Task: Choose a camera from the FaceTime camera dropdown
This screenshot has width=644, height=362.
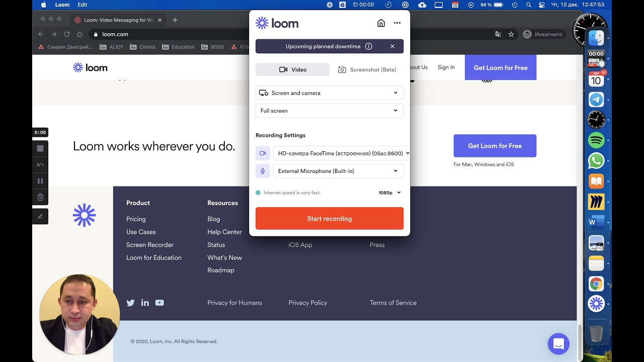Action: tap(342, 153)
